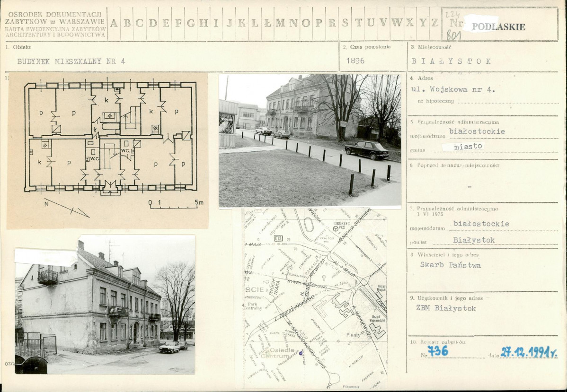
Task: Click the owner field Skarb Państwa
Action: (x=450, y=265)
